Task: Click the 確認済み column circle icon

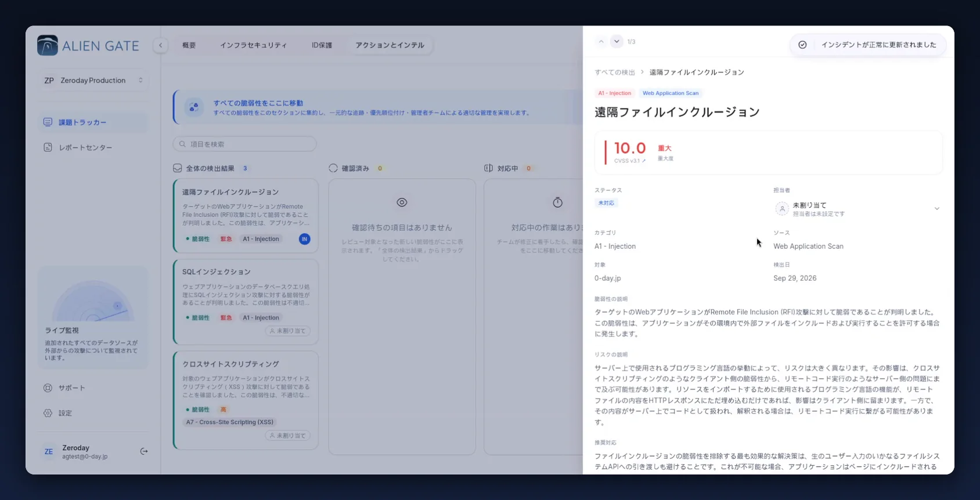Action: point(333,168)
